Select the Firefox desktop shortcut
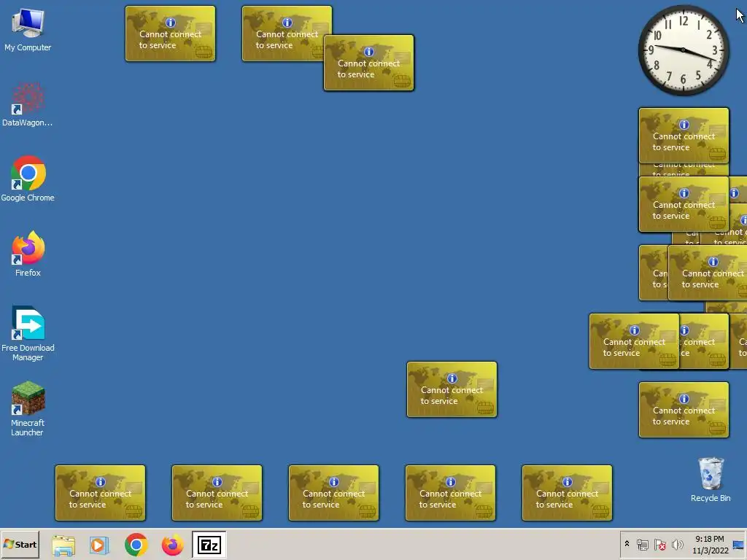Image resolution: width=747 pixels, height=560 pixels. 28,254
